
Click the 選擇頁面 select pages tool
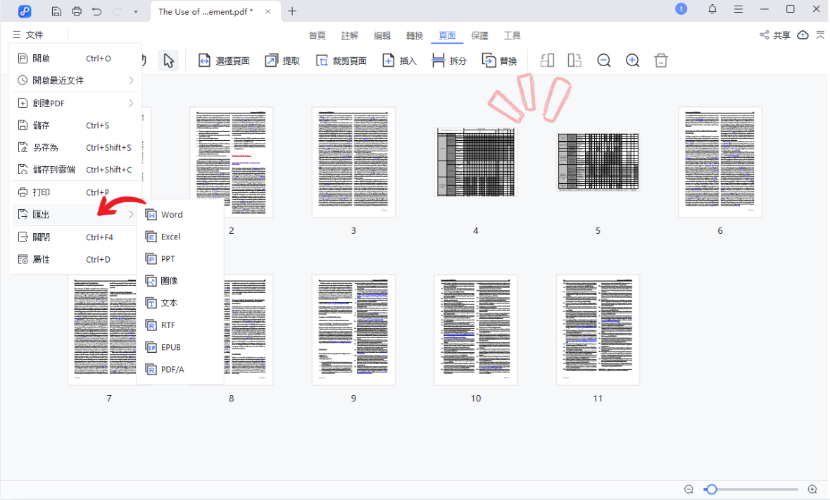224,61
